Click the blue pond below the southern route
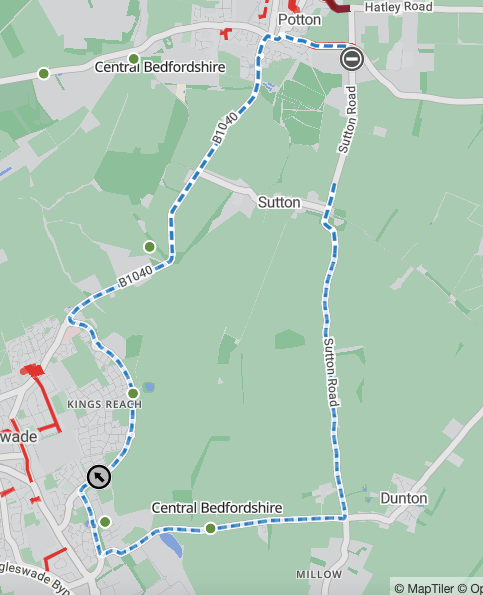Viewport: 483px width, 595px height. pyautogui.click(x=171, y=545)
